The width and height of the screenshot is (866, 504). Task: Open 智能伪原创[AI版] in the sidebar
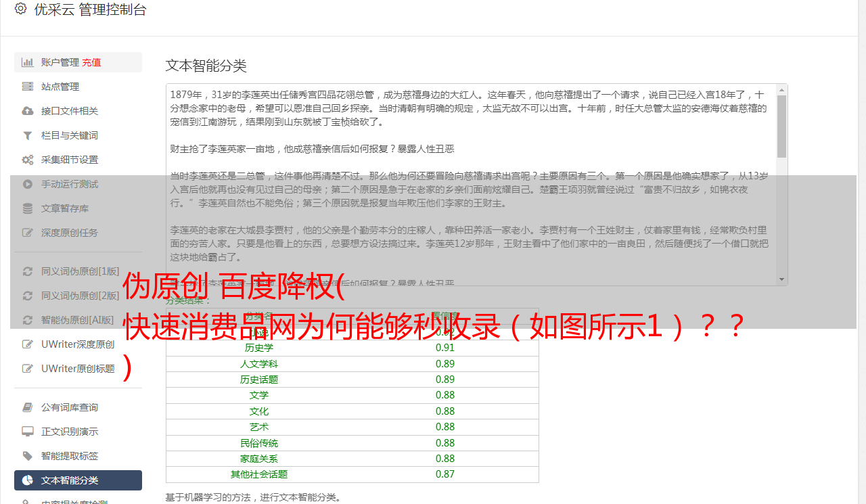point(78,320)
